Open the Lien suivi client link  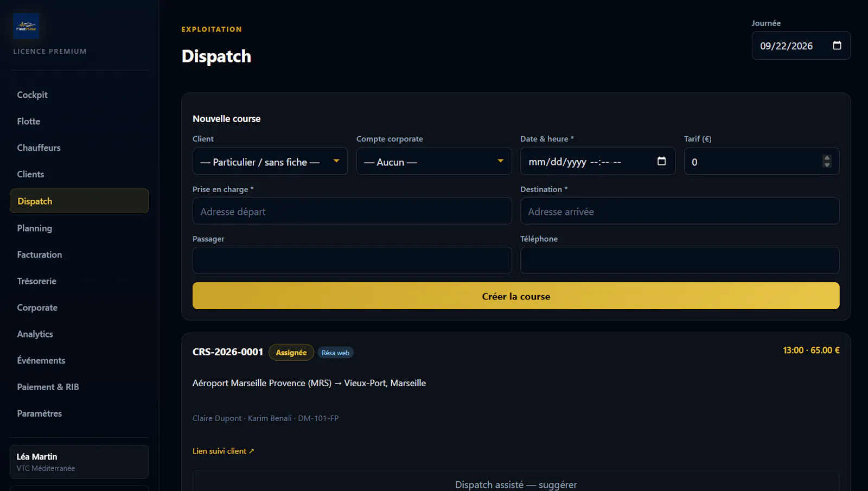click(x=223, y=451)
